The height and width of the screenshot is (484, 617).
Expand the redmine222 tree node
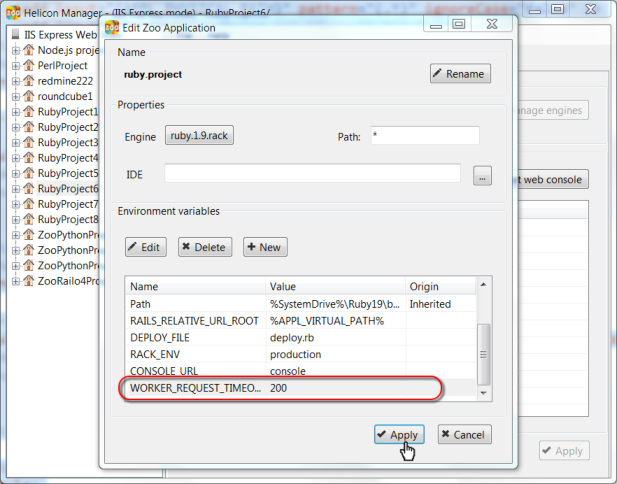click(x=16, y=81)
